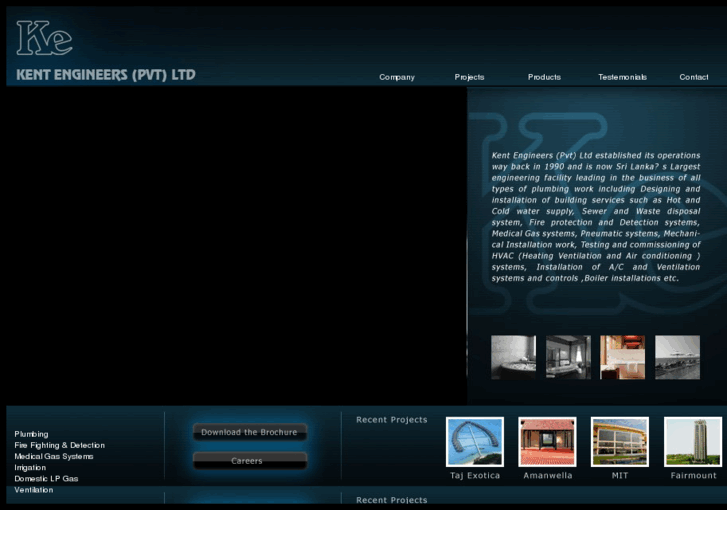Click the Fairmount caption text
Screen dimensions: 727x545
pyautogui.click(x=693, y=475)
